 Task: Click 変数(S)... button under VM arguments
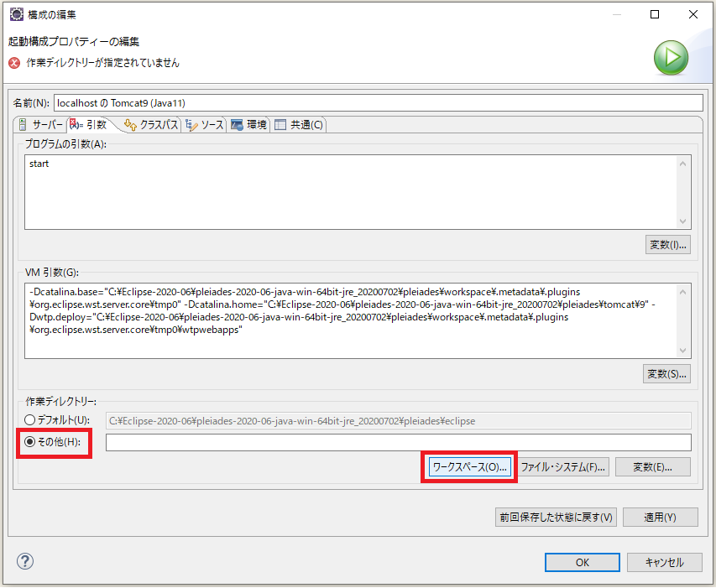(666, 374)
